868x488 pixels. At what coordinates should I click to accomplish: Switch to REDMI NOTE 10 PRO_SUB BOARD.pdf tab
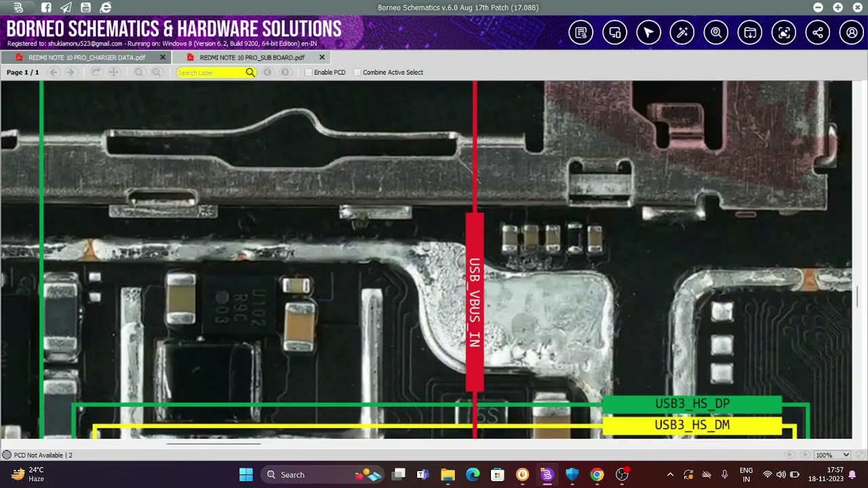click(252, 58)
